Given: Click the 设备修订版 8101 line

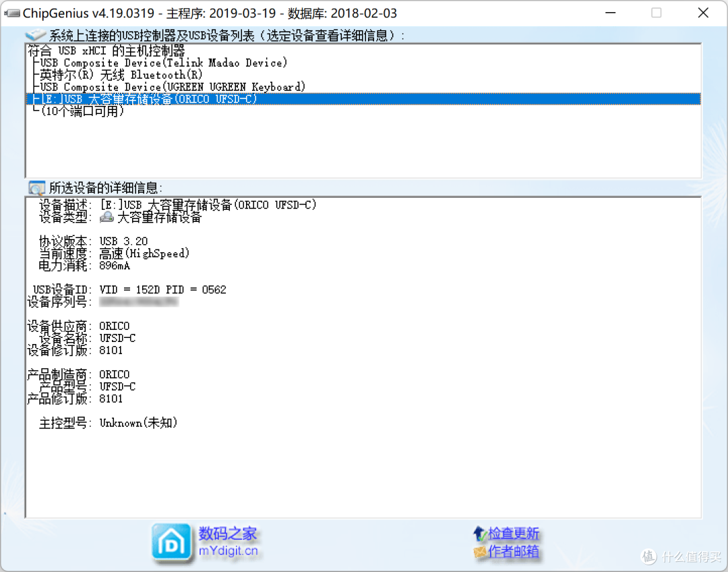Looking at the screenshot, I should (75, 350).
